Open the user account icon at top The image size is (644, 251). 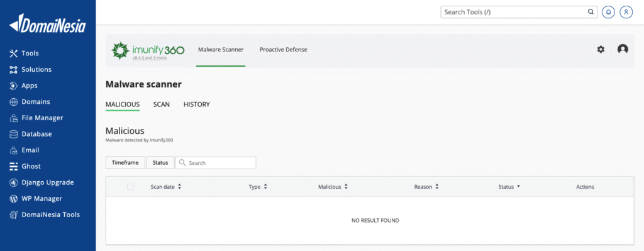click(626, 13)
